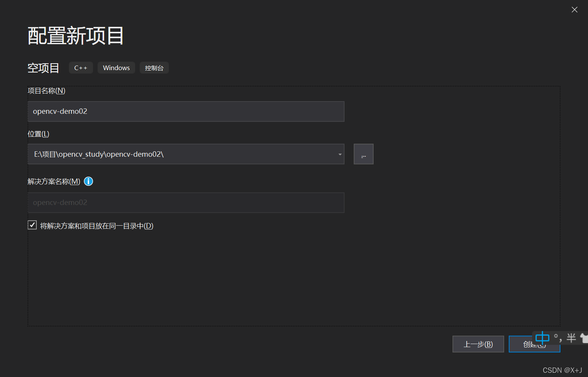The image size is (588, 377).
Task: Click the IME skin shirt icon
Action: pos(584,338)
